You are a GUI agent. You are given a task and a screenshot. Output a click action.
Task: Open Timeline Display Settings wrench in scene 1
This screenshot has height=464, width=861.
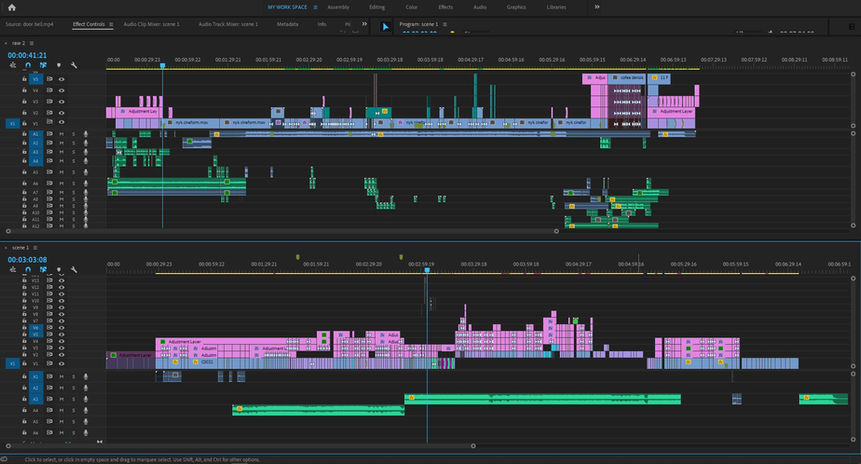(73, 269)
